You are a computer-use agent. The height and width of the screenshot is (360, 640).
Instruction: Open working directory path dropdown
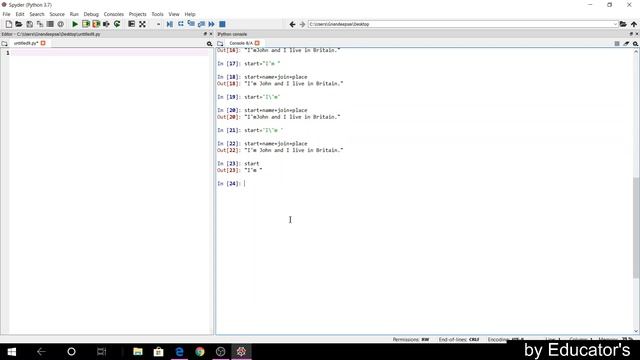point(615,24)
